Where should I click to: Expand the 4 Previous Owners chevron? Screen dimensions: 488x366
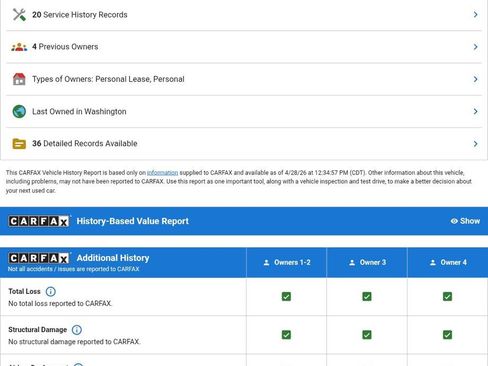coord(476,47)
